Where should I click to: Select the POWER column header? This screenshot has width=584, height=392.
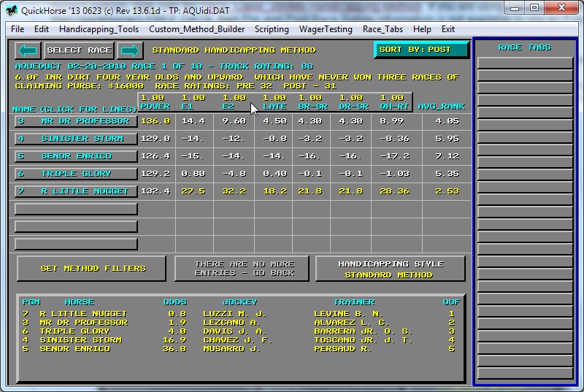pos(158,102)
